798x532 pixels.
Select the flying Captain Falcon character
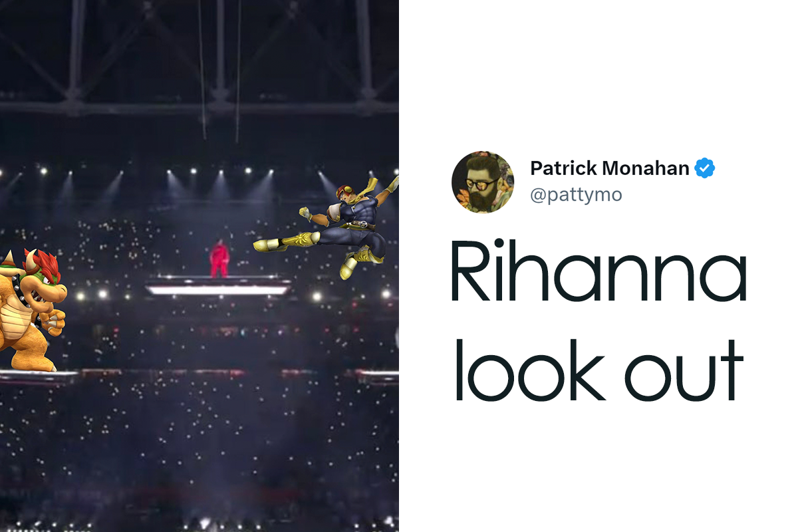(327, 227)
